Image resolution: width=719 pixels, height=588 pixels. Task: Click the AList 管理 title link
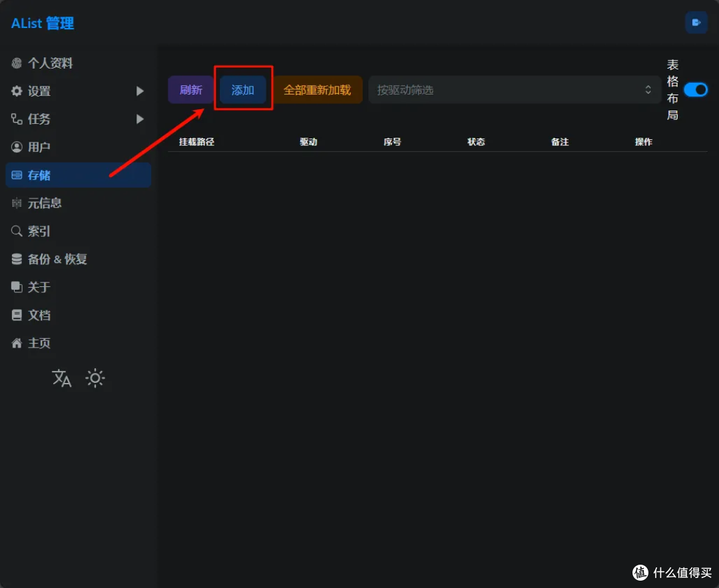(x=42, y=23)
